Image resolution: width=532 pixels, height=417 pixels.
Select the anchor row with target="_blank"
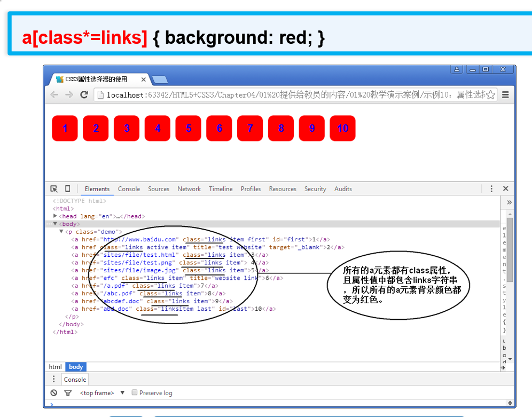[208, 247]
